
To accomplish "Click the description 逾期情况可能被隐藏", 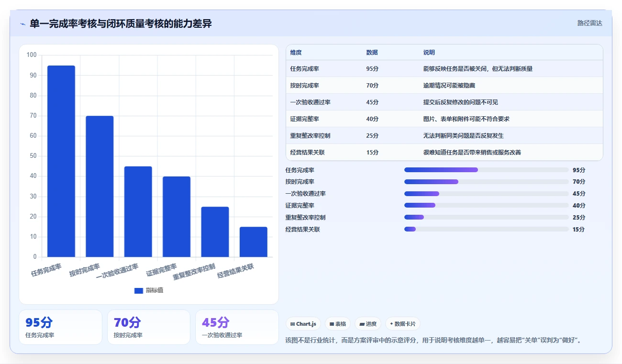I will [x=449, y=86].
